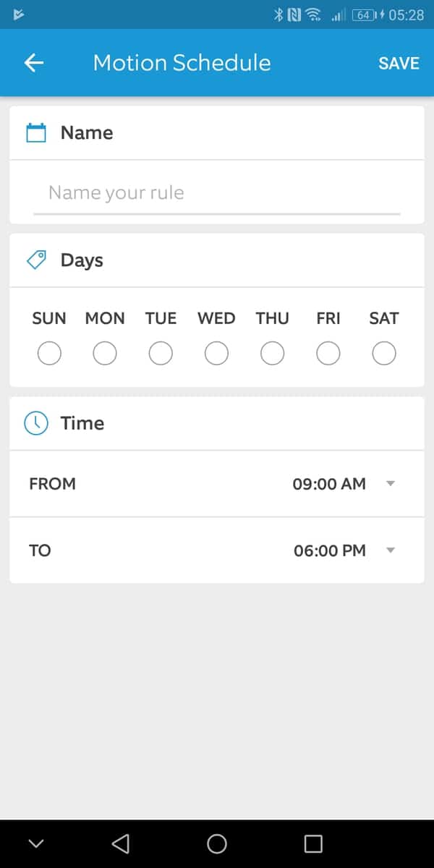This screenshot has width=434, height=868.
Task: Enable the MON day circle
Action: point(105,354)
